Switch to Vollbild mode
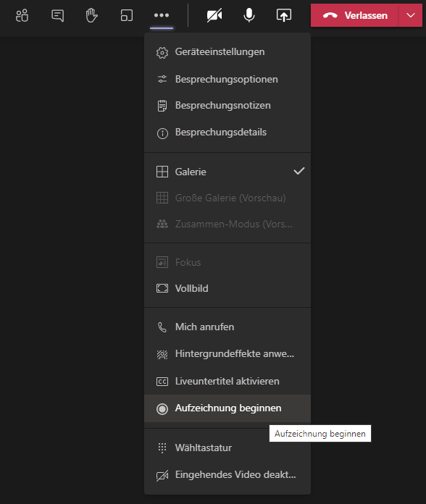Viewport: 426px width, 504px height. click(227, 288)
